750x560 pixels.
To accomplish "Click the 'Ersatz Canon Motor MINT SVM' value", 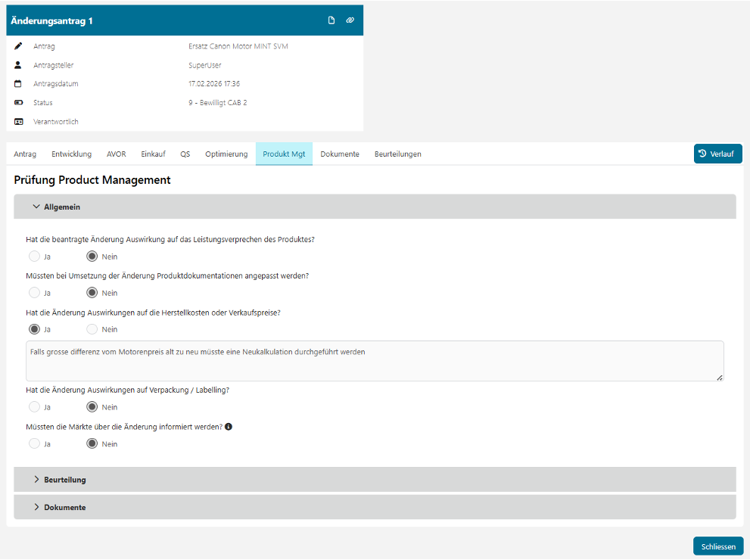I will click(x=238, y=46).
